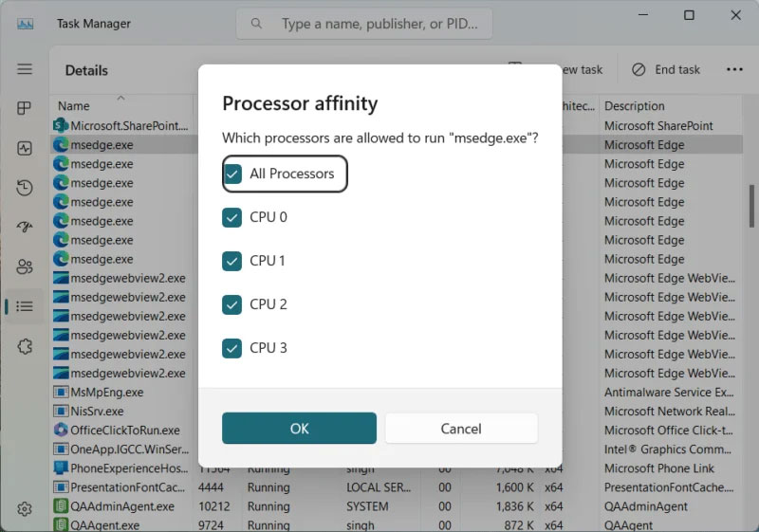Viewport: 759px width, 532px height.
Task: Click OfficeClickToRun.exe process icon
Action: point(61,430)
